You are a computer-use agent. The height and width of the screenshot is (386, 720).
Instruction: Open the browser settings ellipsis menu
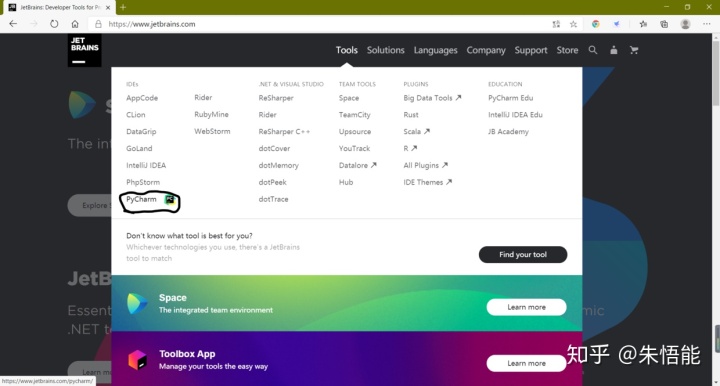pyautogui.click(x=706, y=24)
